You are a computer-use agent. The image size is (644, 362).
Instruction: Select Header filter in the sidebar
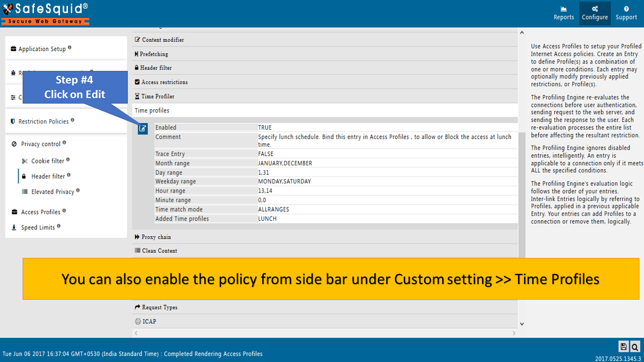tap(48, 176)
